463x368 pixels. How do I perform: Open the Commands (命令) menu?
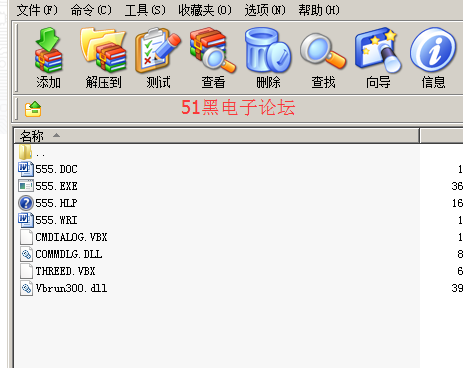point(91,10)
